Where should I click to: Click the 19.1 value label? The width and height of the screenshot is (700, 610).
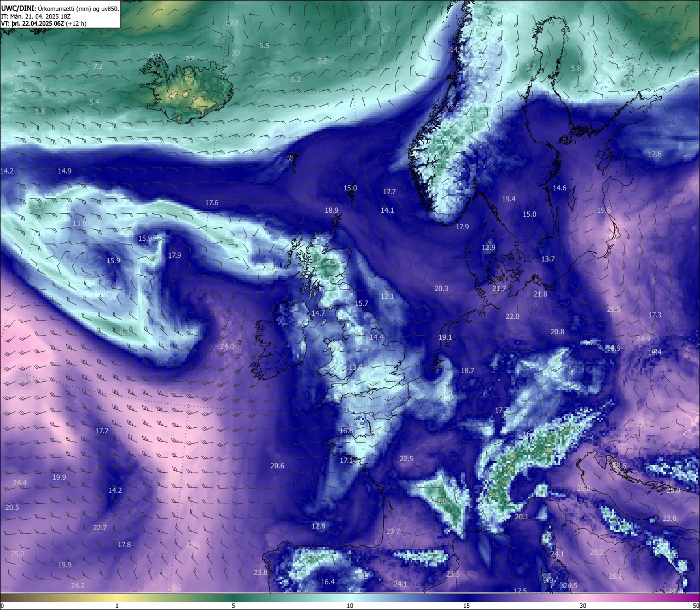445,338
